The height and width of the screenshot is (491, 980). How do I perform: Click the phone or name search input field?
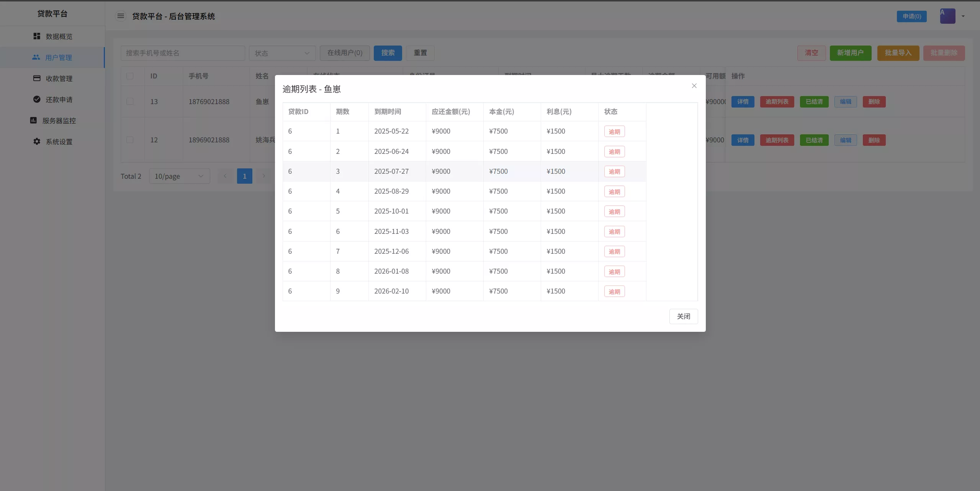[183, 53]
